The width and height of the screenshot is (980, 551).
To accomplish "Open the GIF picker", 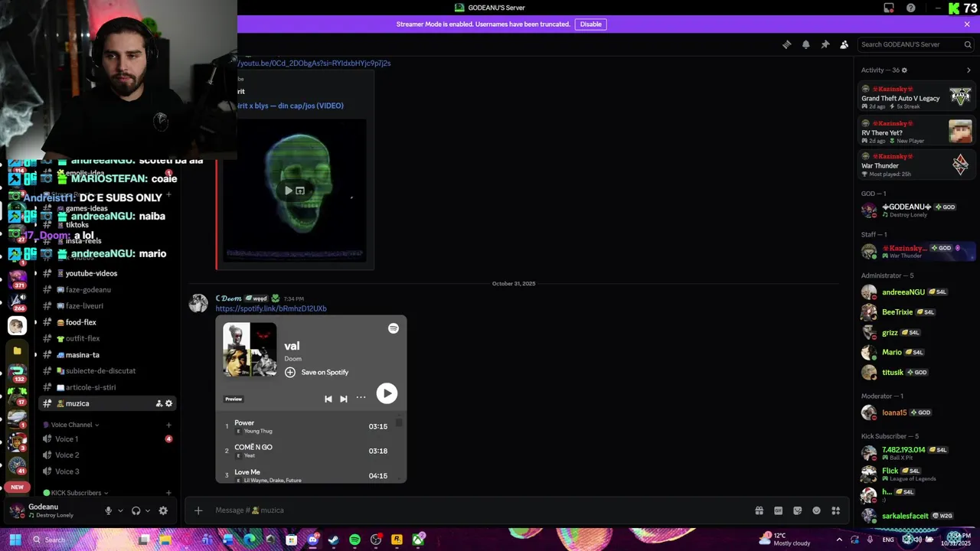I will pyautogui.click(x=778, y=510).
